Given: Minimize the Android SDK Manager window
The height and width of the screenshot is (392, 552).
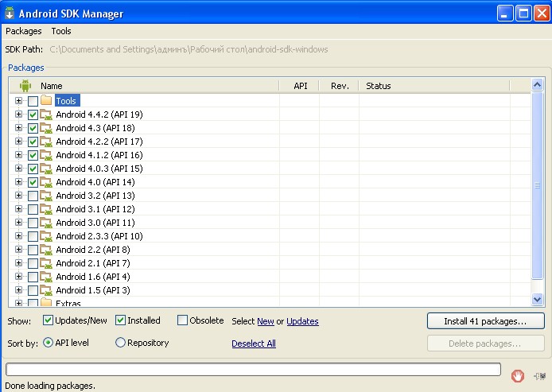Looking at the screenshot, I should coord(505,14).
